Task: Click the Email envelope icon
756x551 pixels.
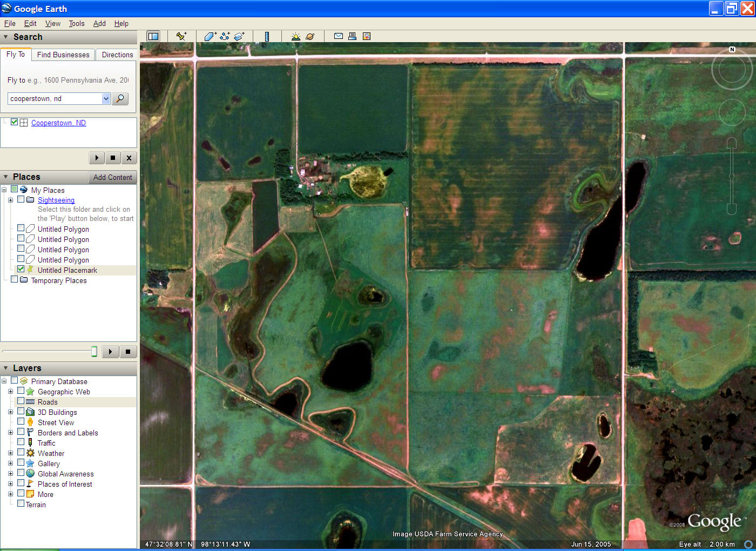Action: pyautogui.click(x=339, y=36)
